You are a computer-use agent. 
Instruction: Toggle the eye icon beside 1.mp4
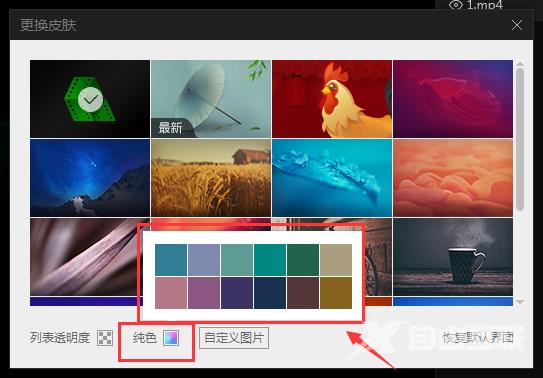(x=456, y=5)
